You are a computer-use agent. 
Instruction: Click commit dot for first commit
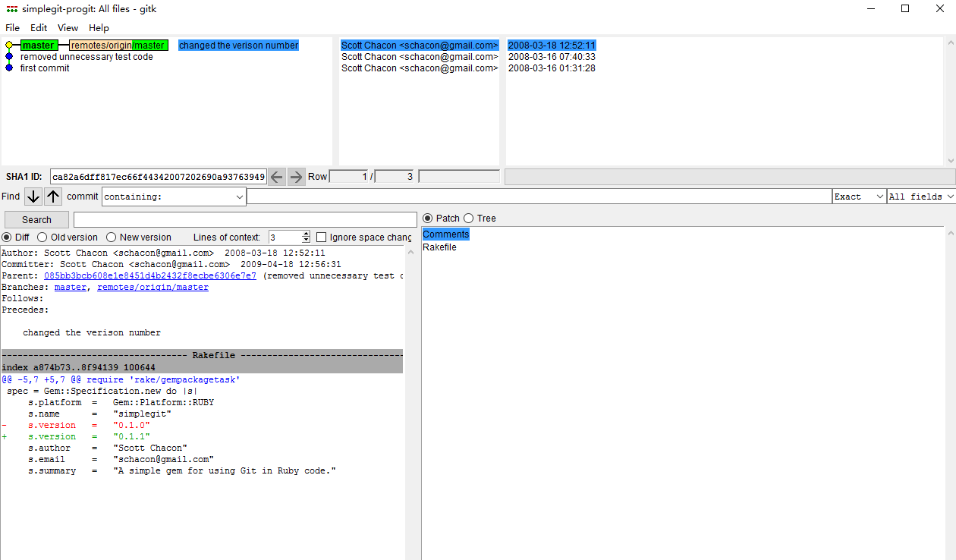[9, 68]
